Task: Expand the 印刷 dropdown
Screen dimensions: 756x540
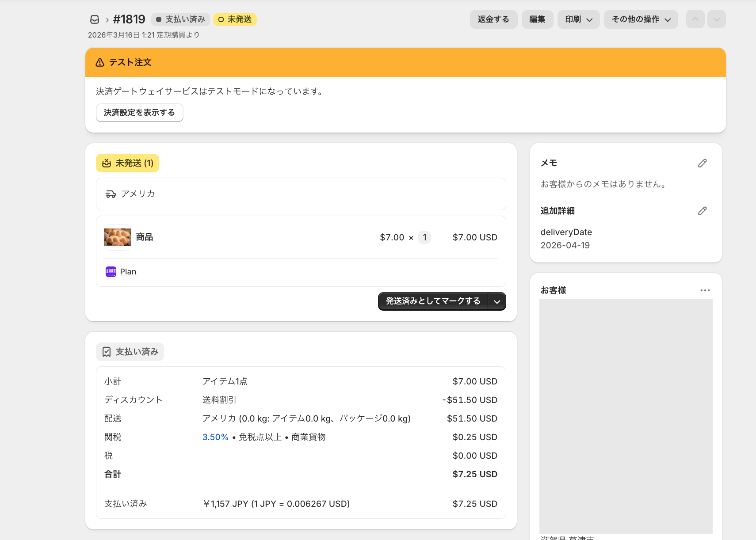Action: (x=578, y=19)
